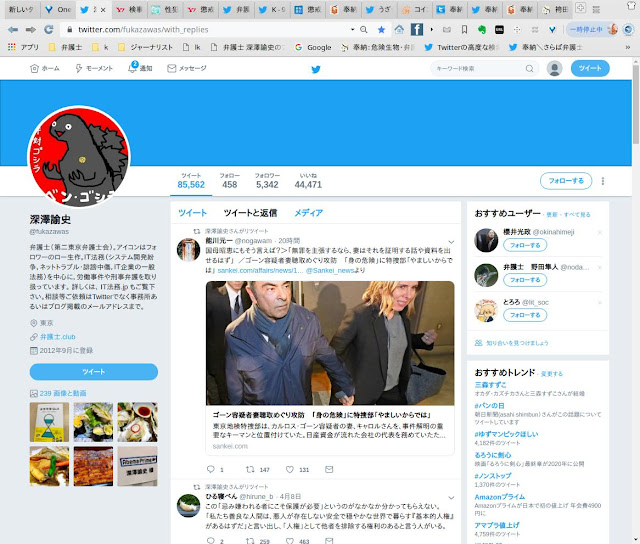Screen dimensions: 640x544
Task: Click the likes count 44,471
Action: [x=308, y=184]
